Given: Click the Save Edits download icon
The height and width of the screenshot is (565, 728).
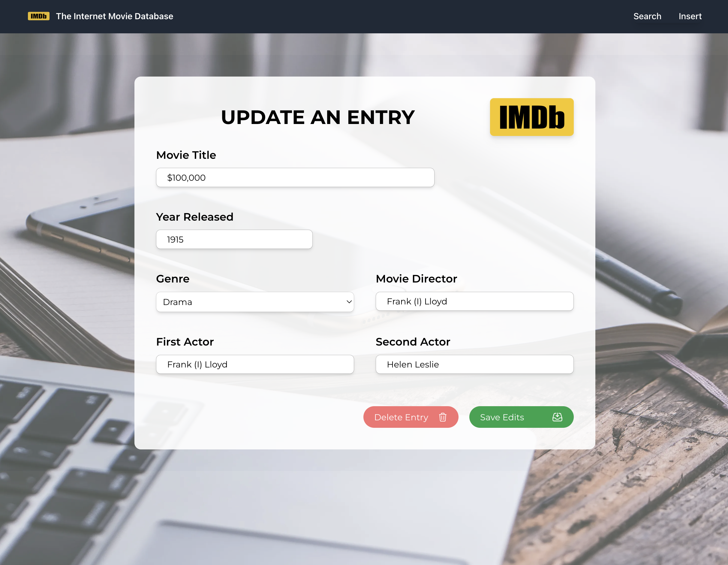Looking at the screenshot, I should 557,417.
